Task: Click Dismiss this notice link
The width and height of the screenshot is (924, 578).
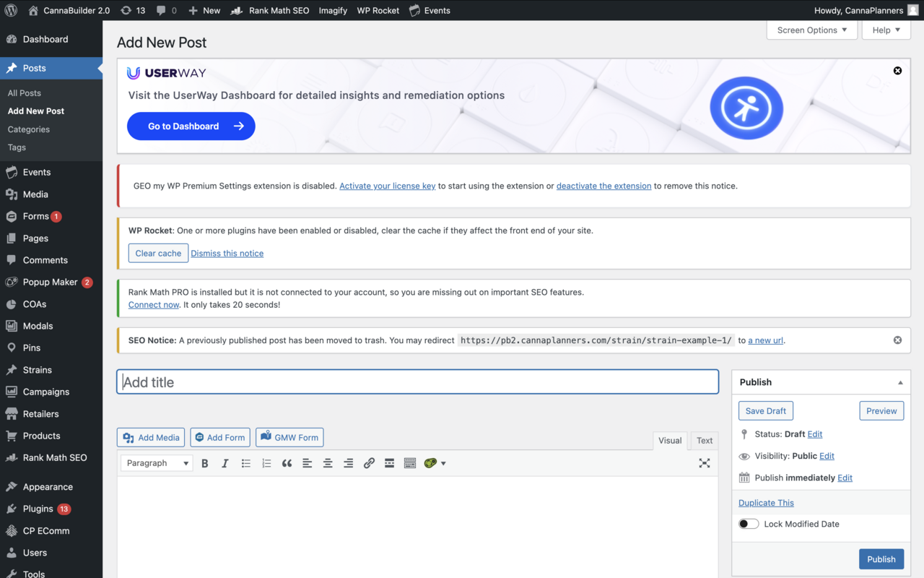Action: tap(227, 254)
